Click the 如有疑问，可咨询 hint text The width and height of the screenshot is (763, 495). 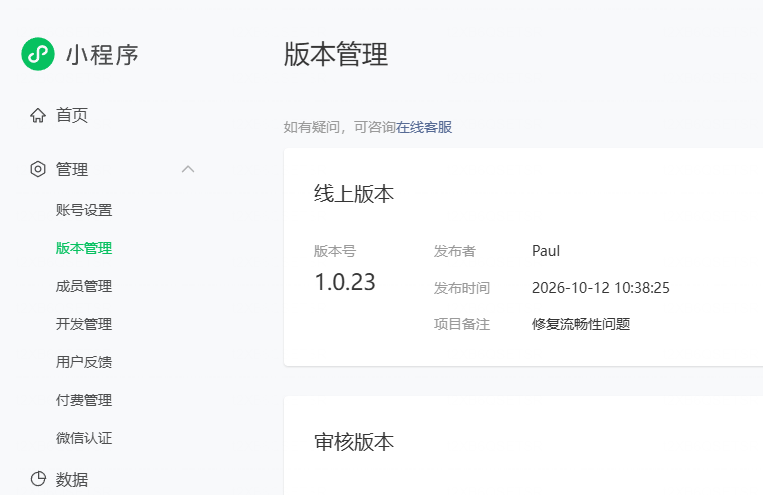click(x=340, y=128)
